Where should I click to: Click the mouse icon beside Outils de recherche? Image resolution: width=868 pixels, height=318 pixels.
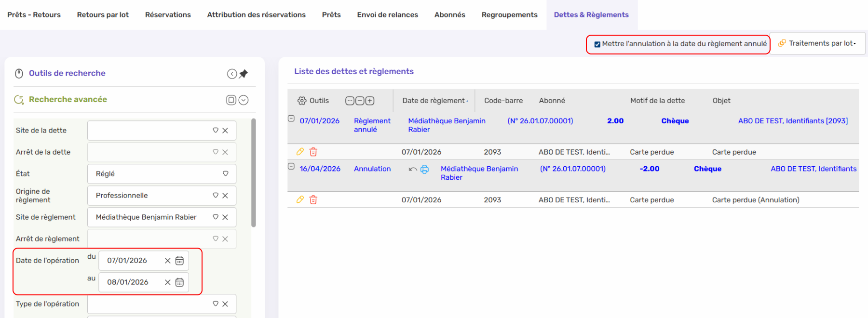tap(19, 73)
